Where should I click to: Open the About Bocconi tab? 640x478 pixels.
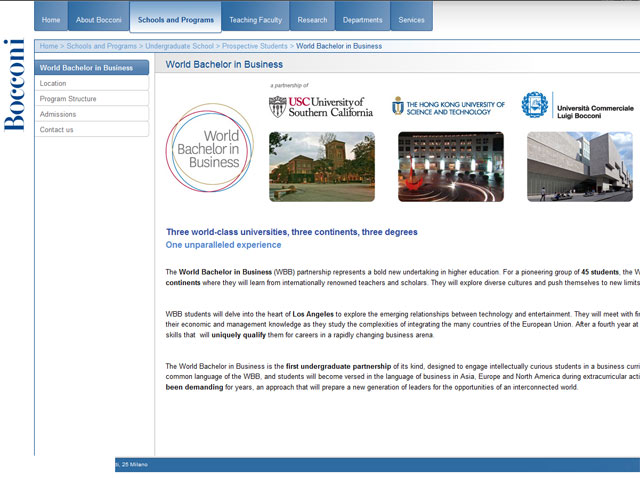[x=98, y=17]
